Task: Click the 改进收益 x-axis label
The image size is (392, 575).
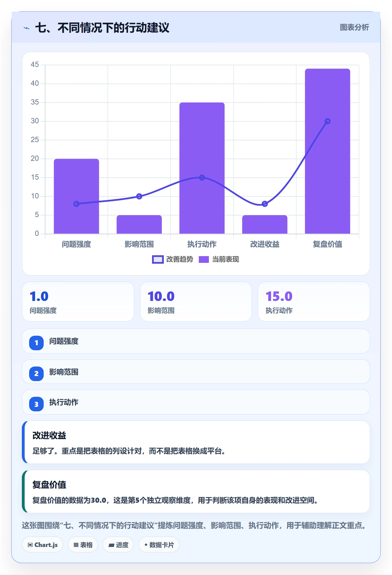Action: pos(265,244)
